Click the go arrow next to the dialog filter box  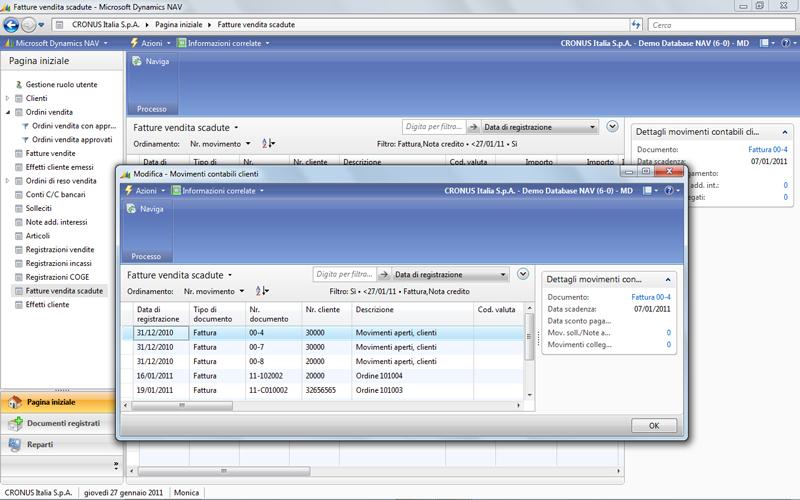point(385,274)
